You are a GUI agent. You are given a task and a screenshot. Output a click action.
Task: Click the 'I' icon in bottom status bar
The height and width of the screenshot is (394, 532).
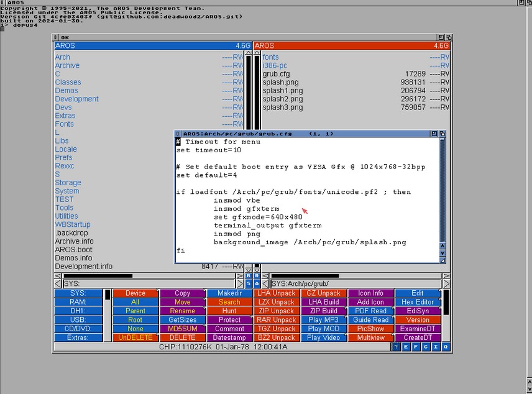coord(436,347)
